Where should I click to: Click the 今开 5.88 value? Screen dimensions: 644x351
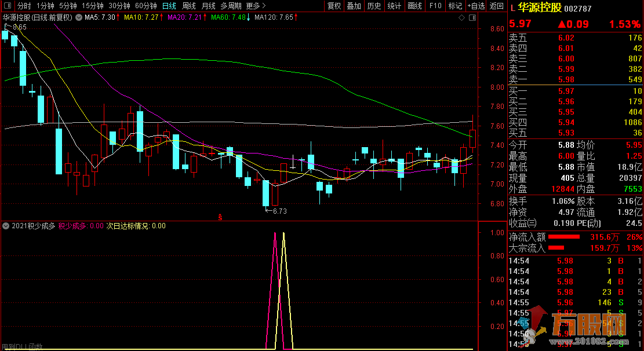[566, 145]
